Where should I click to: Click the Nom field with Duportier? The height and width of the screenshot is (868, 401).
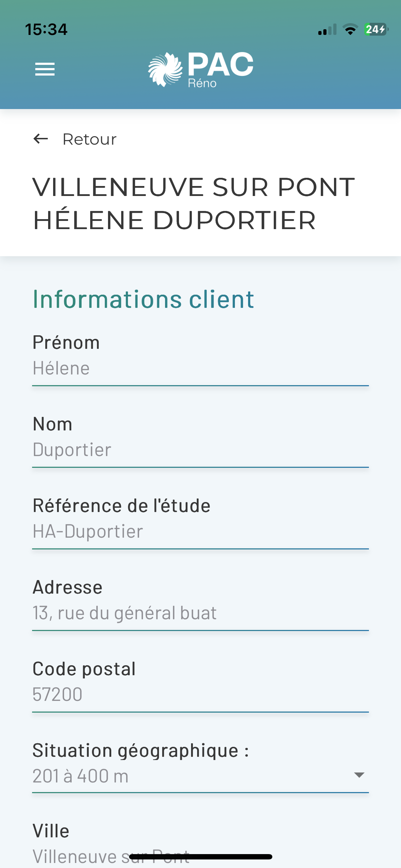(x=200, y=450)
